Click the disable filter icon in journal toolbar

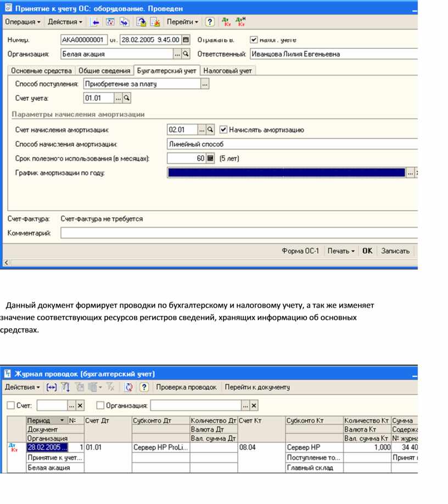tap(110, 387)
